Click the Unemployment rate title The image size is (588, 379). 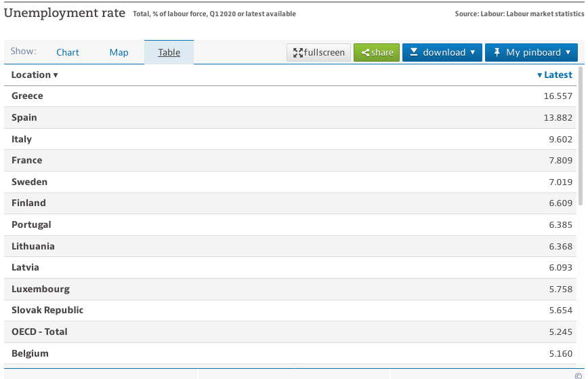64,13
